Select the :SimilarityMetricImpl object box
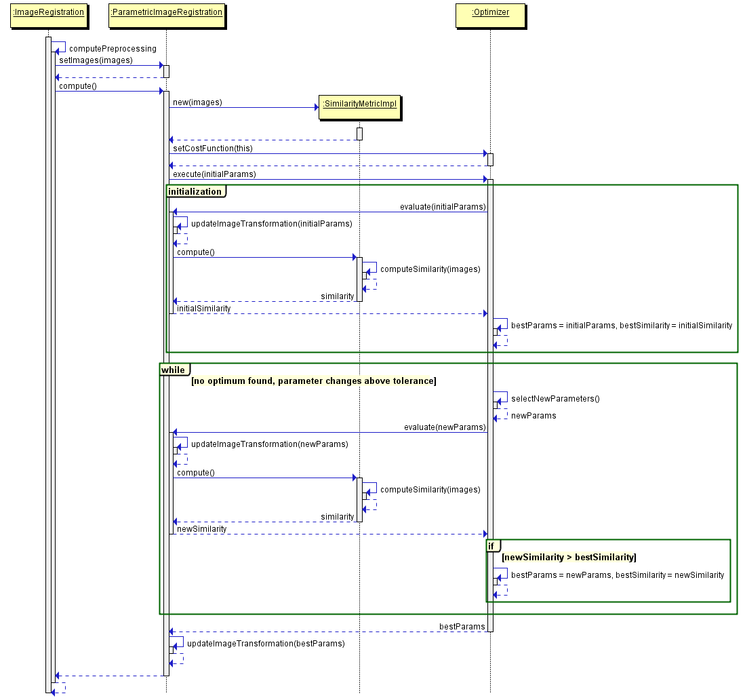 (x=359, y=104)
